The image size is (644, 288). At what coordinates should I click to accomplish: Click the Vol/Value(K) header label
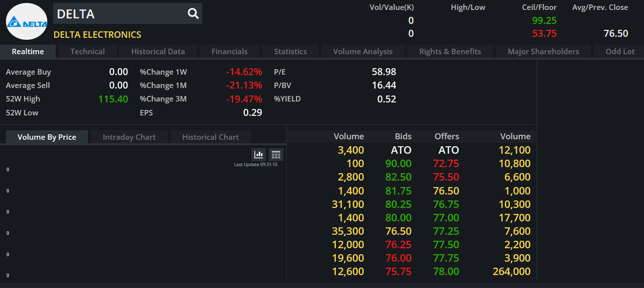click(392, 7)
